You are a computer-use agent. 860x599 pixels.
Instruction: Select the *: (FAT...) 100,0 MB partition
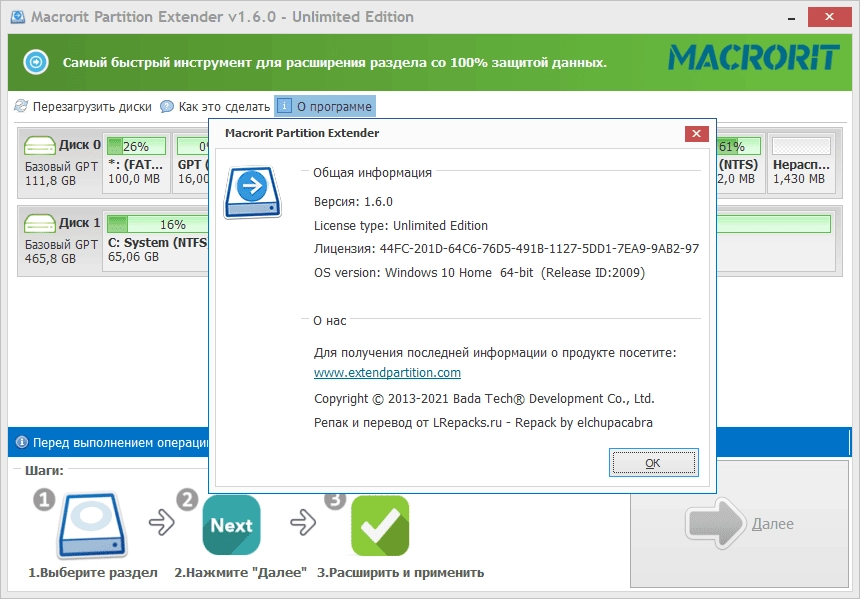pos(136,162)
